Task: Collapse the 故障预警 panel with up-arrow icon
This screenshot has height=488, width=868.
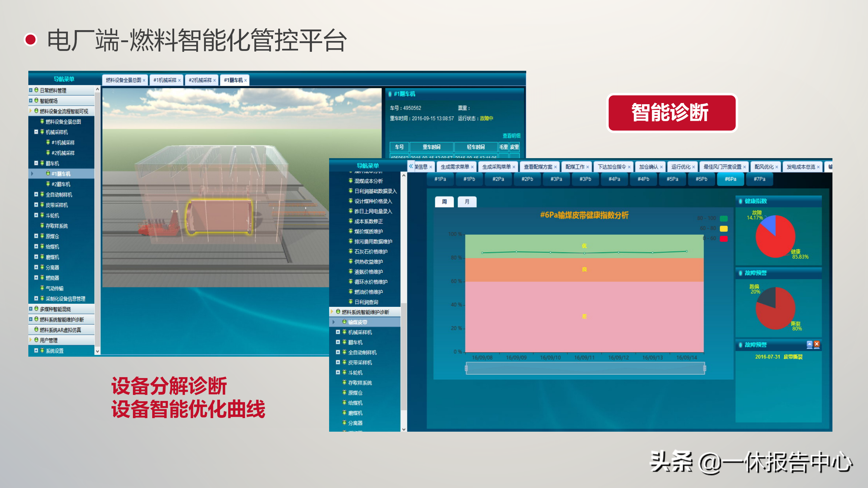Action: click(x=809, y=344)
